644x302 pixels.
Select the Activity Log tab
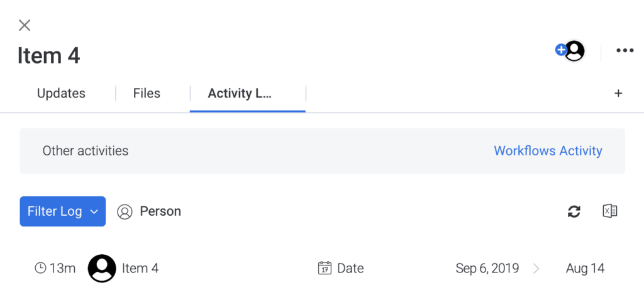[x=240, y=93]
